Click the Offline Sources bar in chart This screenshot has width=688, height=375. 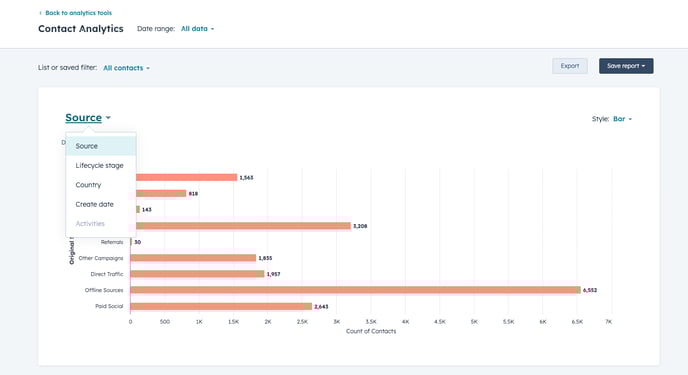click(x=355, y=290)
